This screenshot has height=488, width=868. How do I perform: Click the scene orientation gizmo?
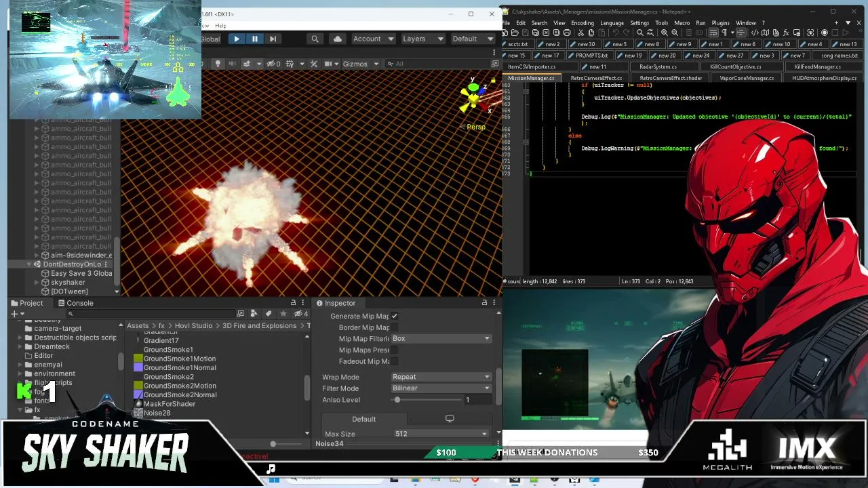(x=475, y=97)
